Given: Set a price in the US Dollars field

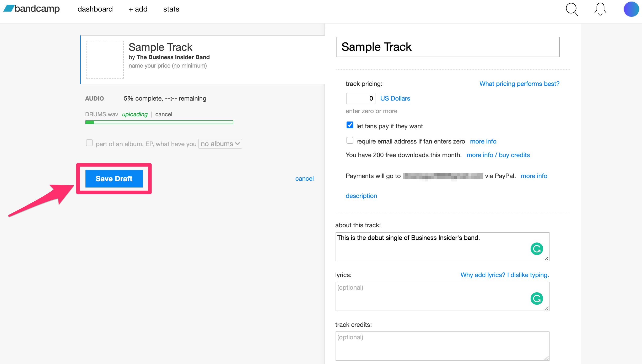Looking at the screenshot, I should tap(360, 98).
